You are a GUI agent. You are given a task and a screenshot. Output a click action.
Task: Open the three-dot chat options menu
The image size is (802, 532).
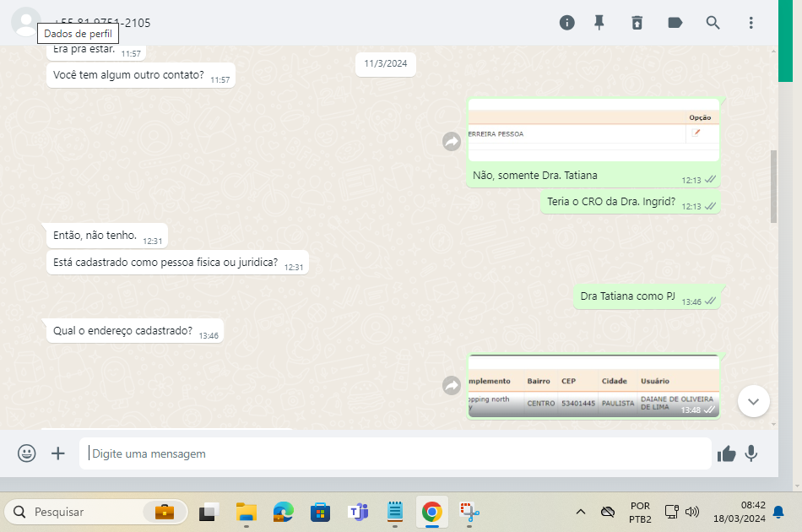click(751, 23)
